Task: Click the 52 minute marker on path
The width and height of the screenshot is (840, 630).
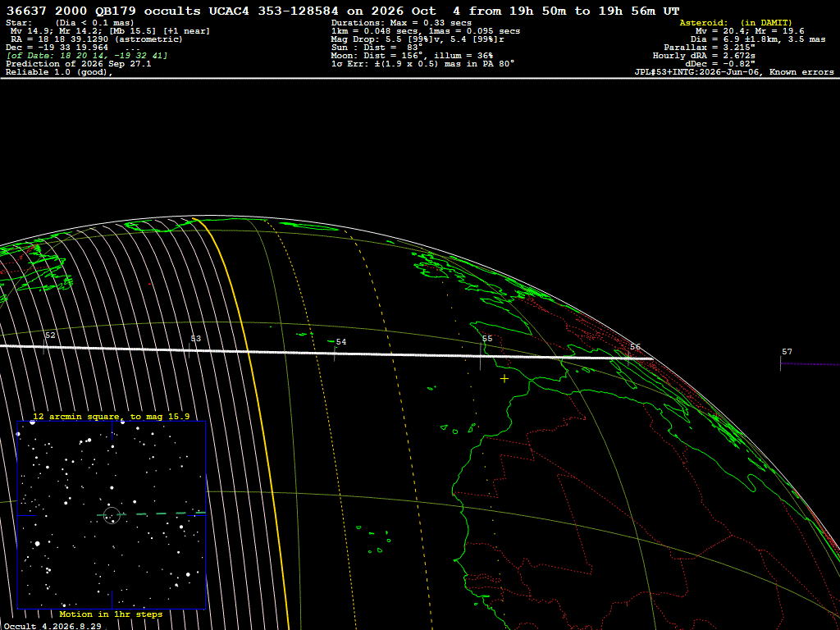Action: click(50, 336)
